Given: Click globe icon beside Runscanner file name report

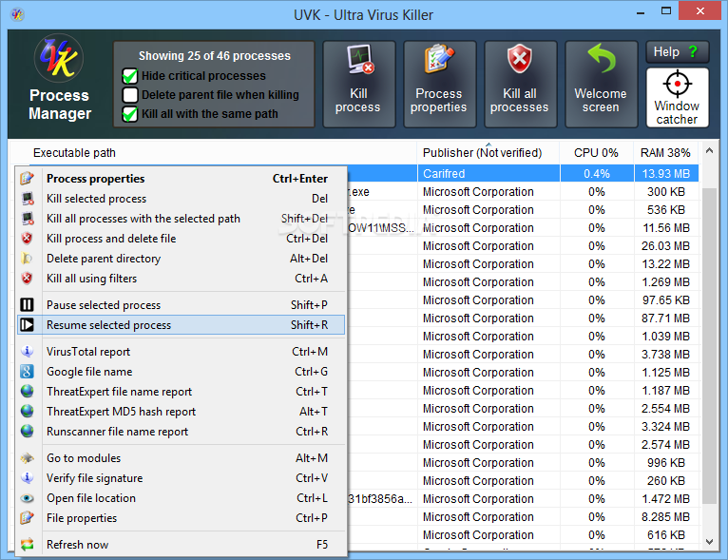Looking at the screenshot, I should (x=28, y=431).
